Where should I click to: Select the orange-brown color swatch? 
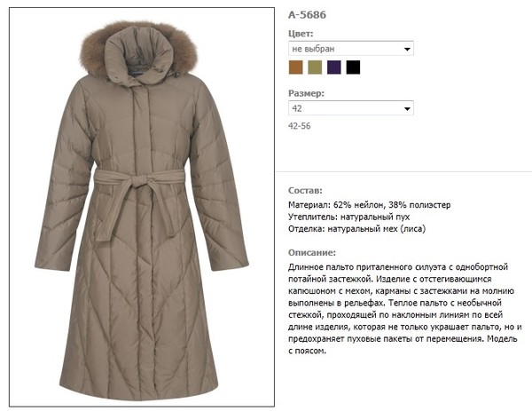[x=295, y=67]
